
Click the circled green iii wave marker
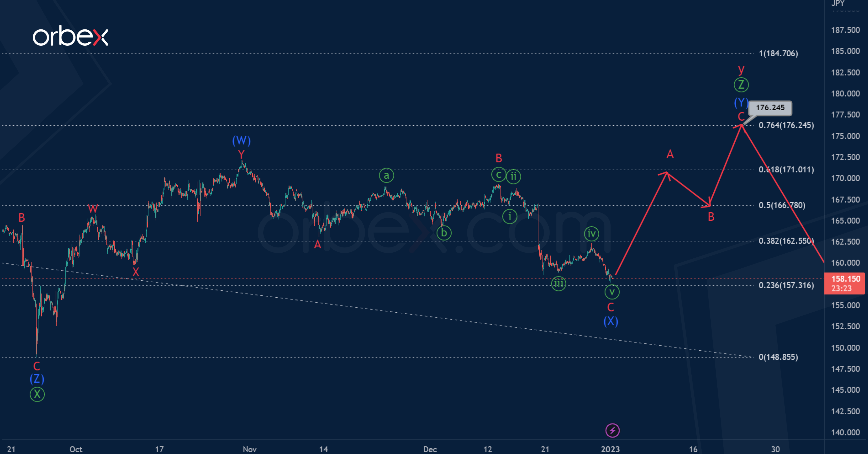point(559,283)
